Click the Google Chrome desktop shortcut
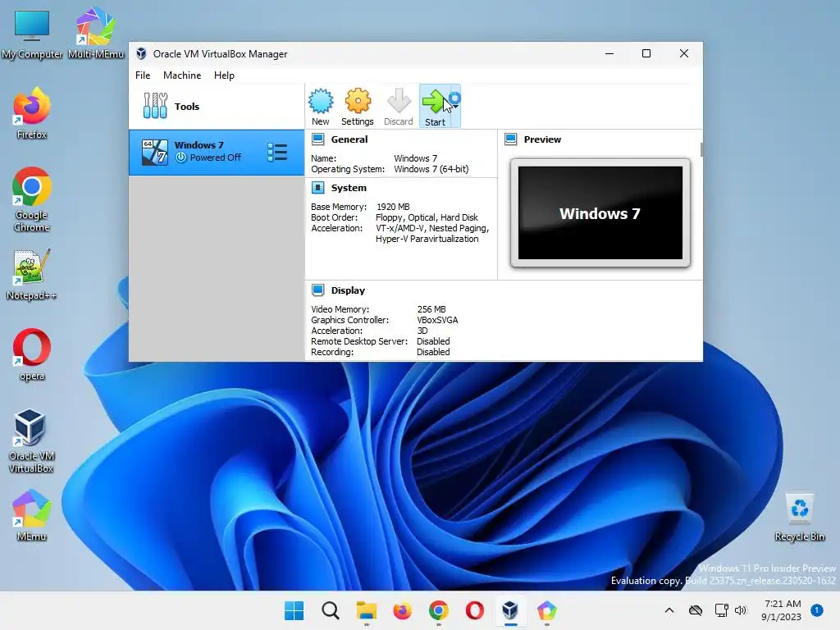 tap(32, 199)
